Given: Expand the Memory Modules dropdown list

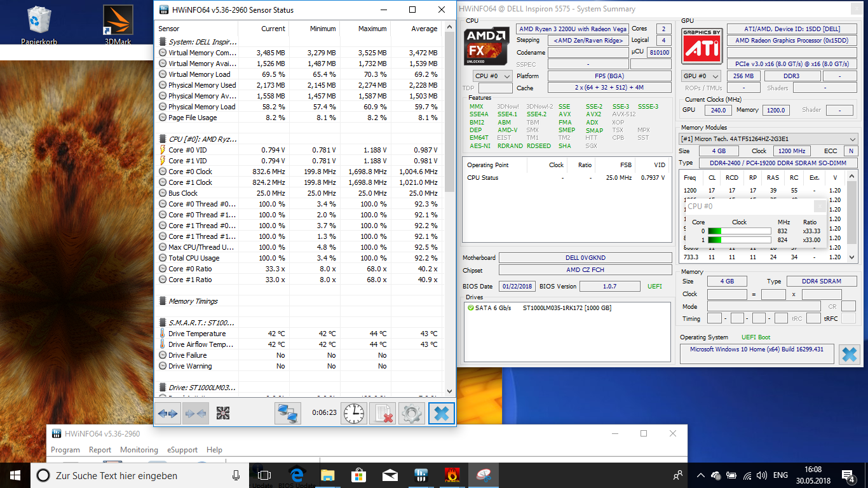Looking at the screenshot, I should [x=852, y=139].
